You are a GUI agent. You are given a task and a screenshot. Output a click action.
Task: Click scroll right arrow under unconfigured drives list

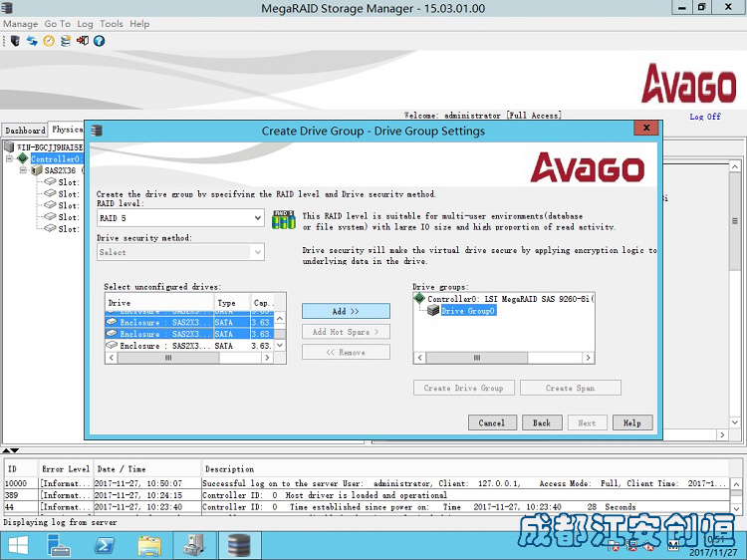(267, 358)
